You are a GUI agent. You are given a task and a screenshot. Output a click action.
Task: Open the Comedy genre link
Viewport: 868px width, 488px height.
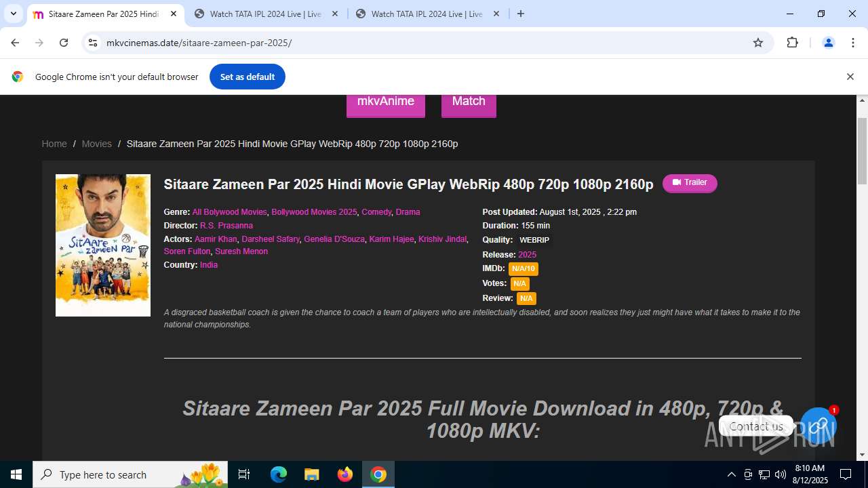(x=376, y=212)
